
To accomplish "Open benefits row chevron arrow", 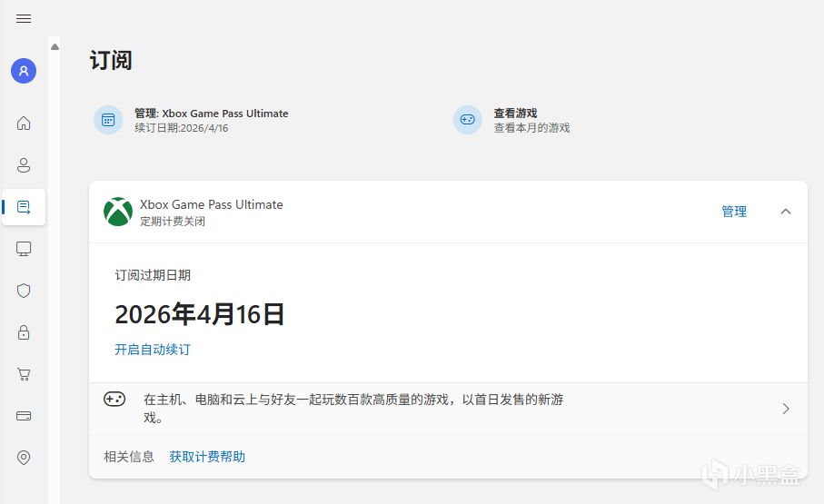I will pos(786,409).
